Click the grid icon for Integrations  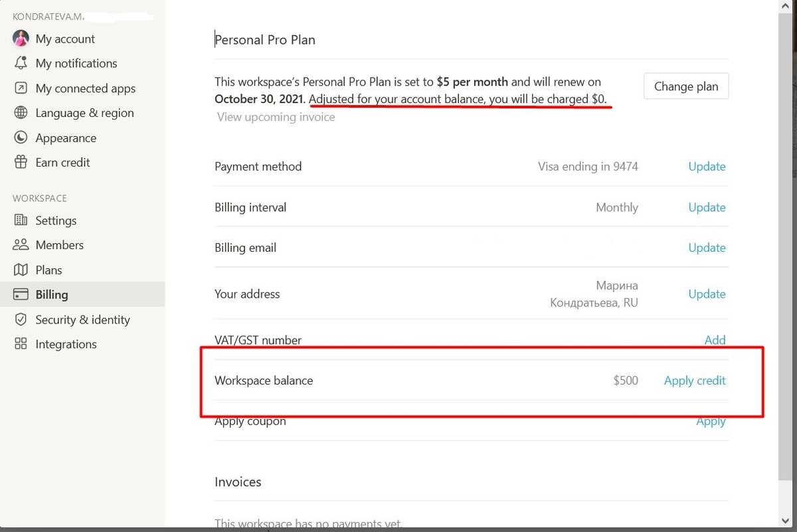[21, 344]
